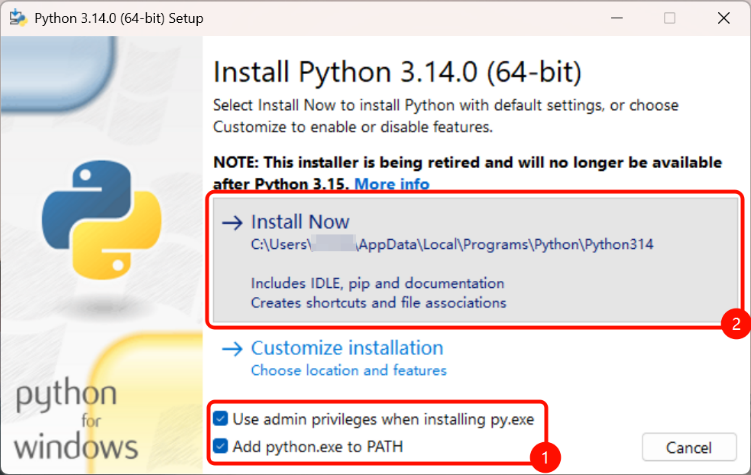
Task: Click the blue and yellow Python logo
Action: pyautogui.click(x=102, y=220)
